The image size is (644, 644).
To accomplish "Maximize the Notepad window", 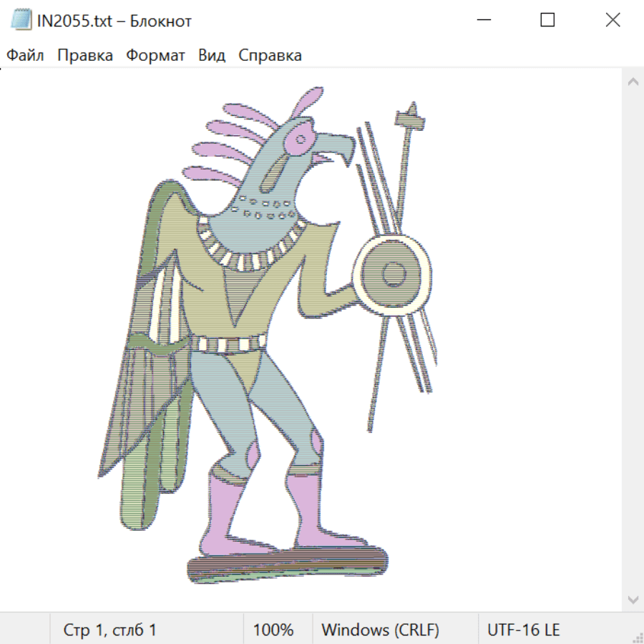I will click(x=547, y=21).
